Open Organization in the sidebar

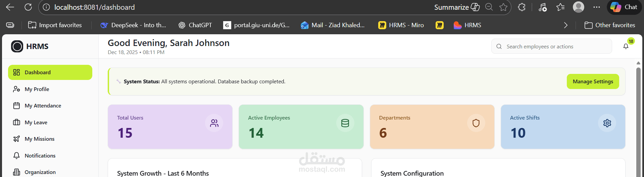[50, 172]
